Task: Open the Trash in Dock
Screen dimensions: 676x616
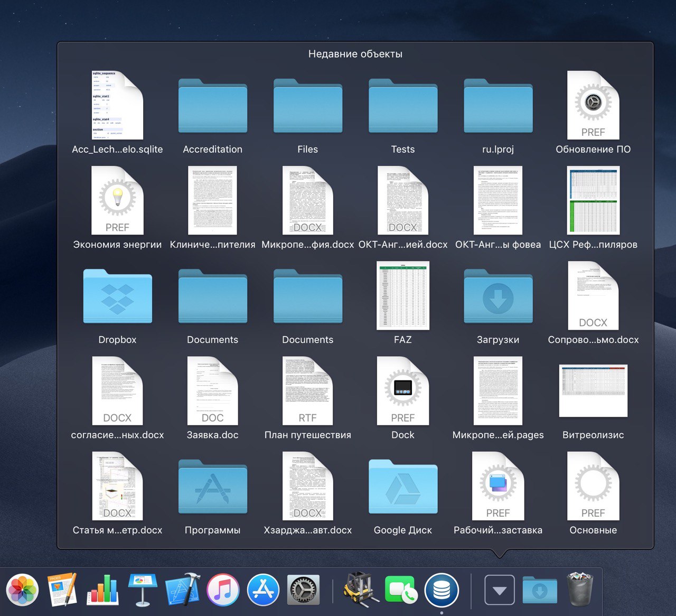Action: [x=580, y=589]
